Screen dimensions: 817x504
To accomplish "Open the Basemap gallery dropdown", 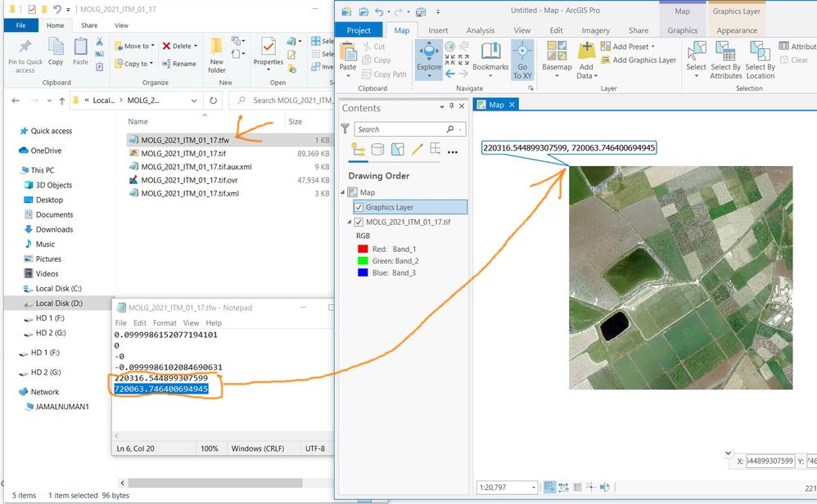I will click(x=557, y=76).
